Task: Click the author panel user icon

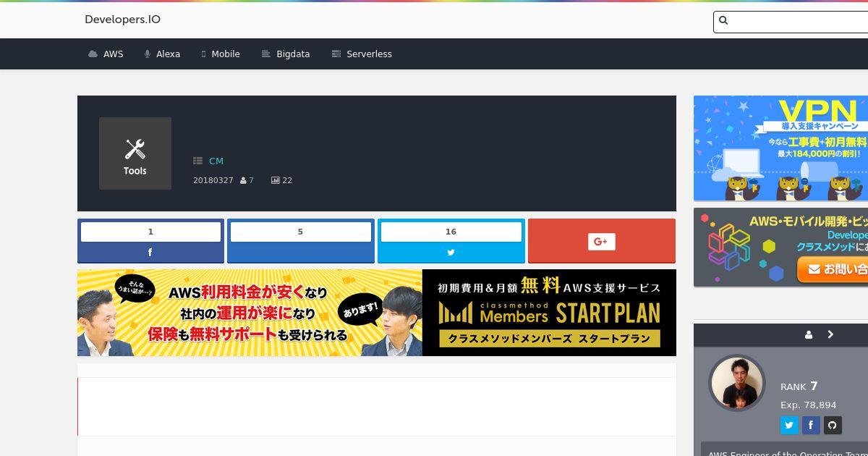Action: pos(809,335)
